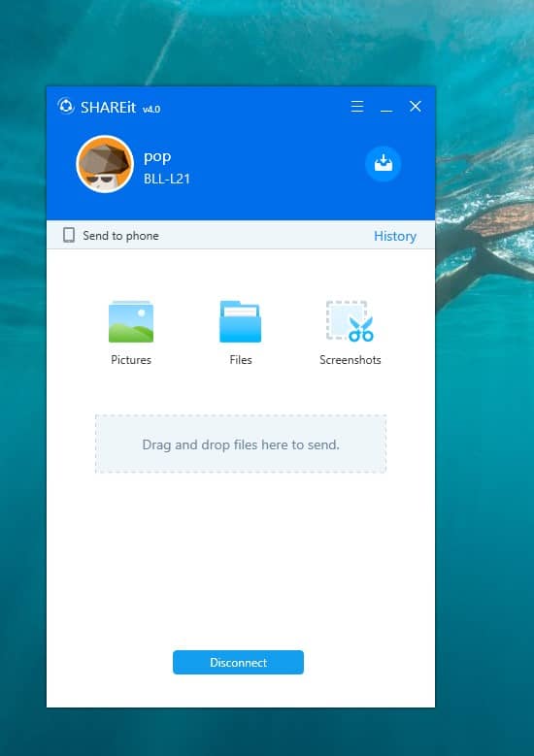Click the Files text label

241,360
